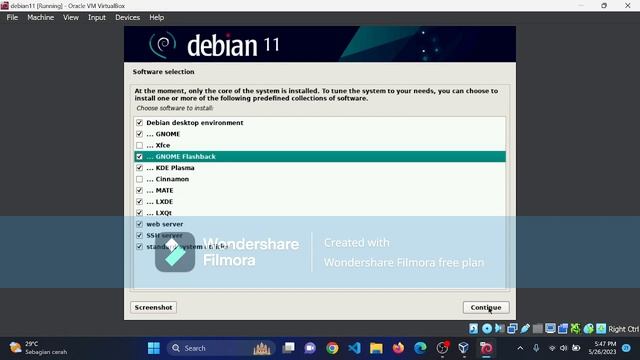This screenshot has height=360, width=640.
Task: Click the microphone tray icon
Action: click(x=536, y=348)
